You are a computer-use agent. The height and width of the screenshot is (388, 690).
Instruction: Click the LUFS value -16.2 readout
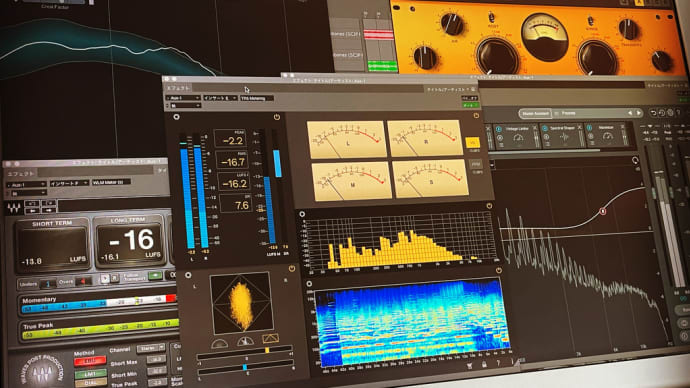click(x=234, y=182)
